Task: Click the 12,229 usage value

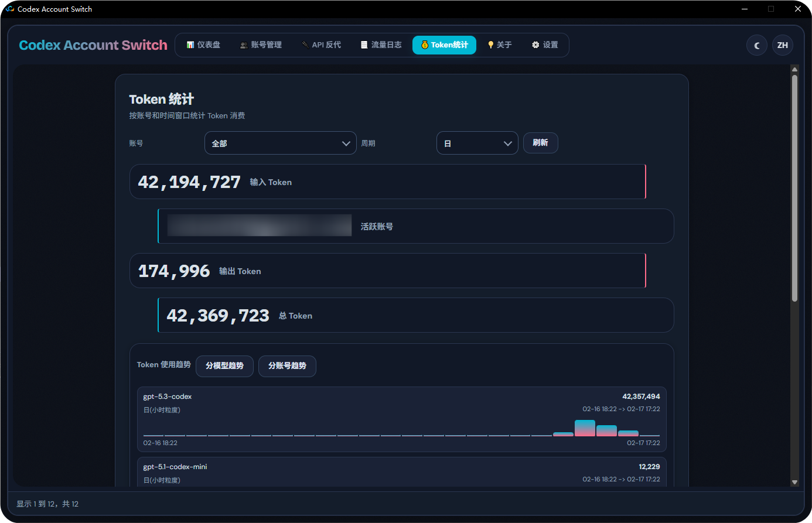Action: 649,467
